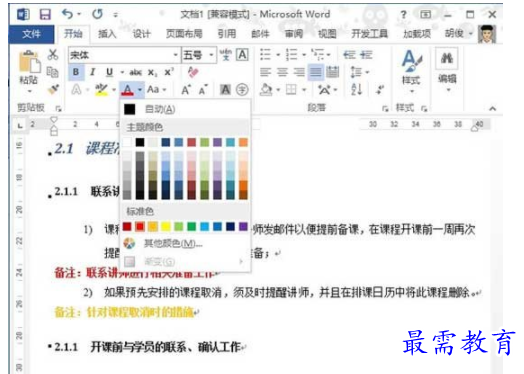Toggle Strikethrough formatting
The image size is (524, 374).
(136, 72)
